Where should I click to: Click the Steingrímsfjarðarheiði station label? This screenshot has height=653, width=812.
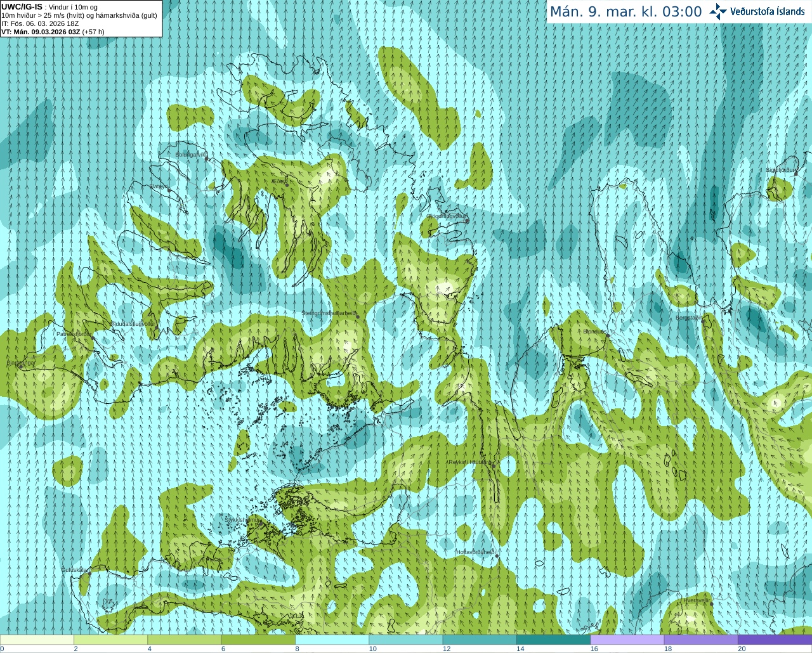(329, 313)
